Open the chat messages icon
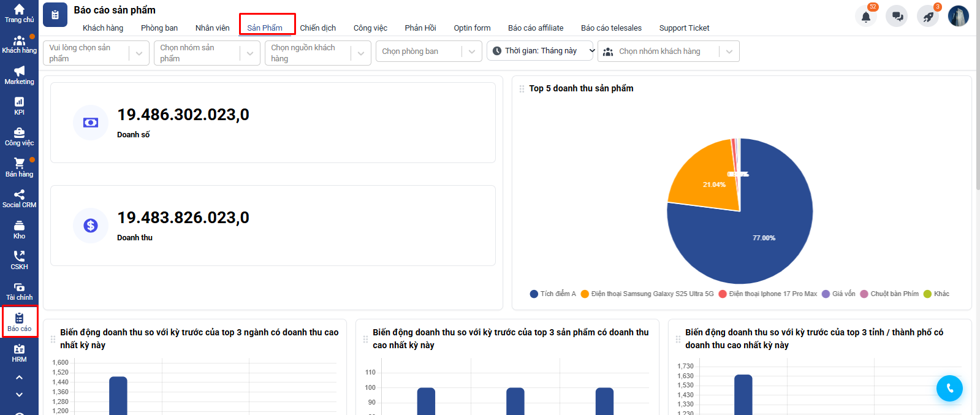 click(897, 17)
